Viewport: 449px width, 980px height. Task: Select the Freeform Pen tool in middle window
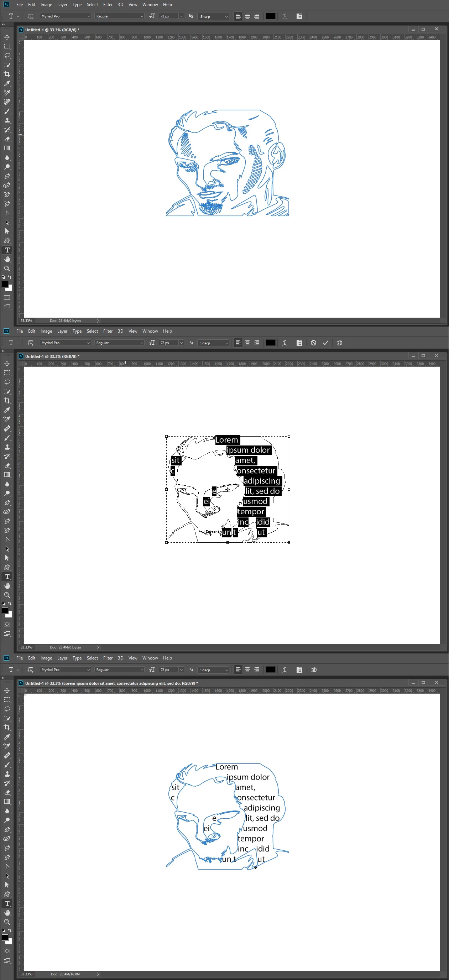pos(7,512)
